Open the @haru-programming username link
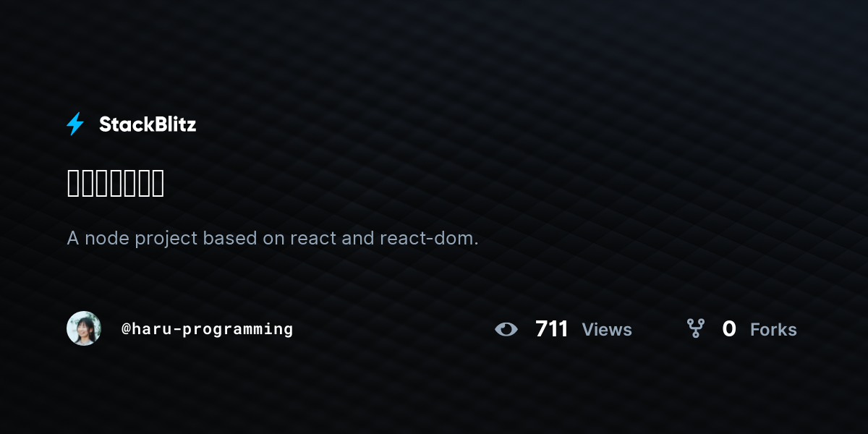 tap(208, 329)
